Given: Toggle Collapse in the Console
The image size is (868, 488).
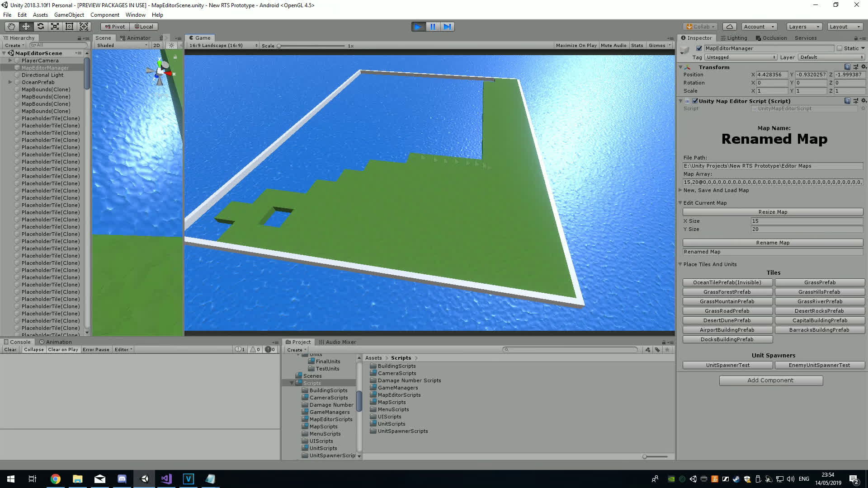Looking at the screenshot, I should point(34,350).
